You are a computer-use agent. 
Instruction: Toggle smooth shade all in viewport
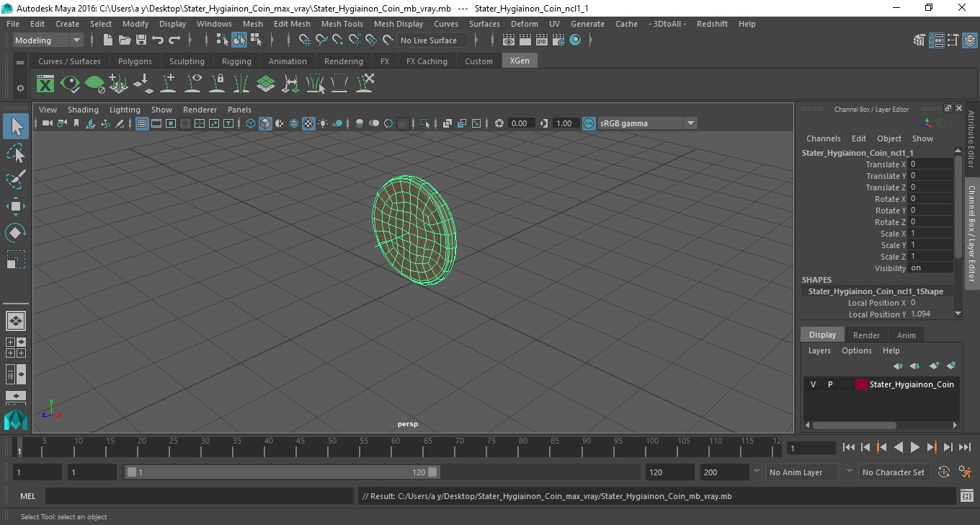(265, 123)
